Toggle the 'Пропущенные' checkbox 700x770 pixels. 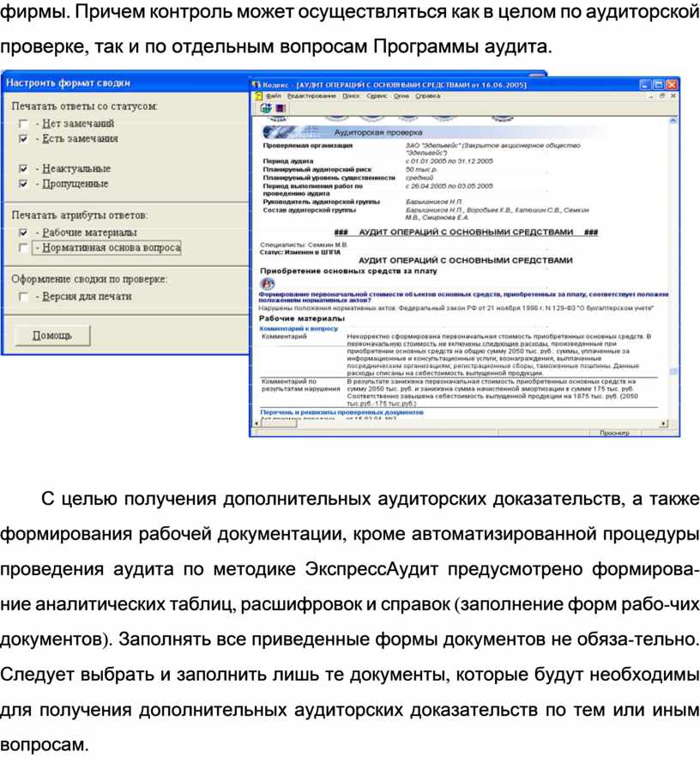click(23, 185)
